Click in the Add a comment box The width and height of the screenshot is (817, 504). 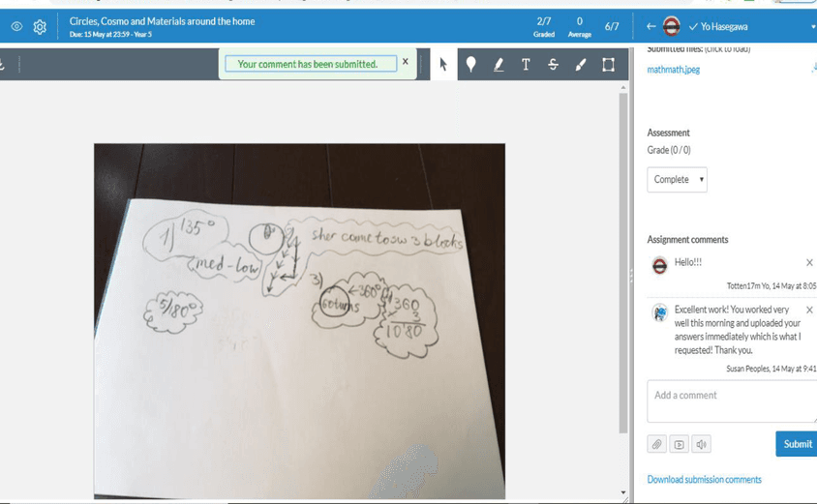(x=731, y=401)
